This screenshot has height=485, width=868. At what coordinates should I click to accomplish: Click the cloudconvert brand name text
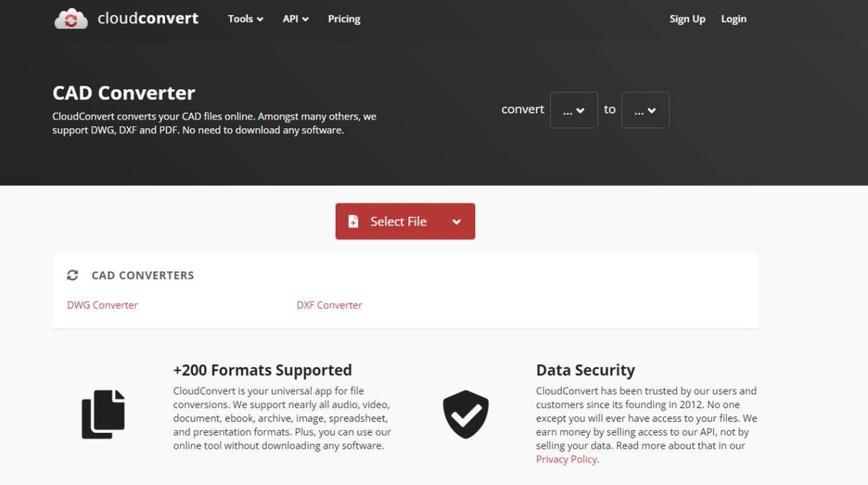(148, 19)
